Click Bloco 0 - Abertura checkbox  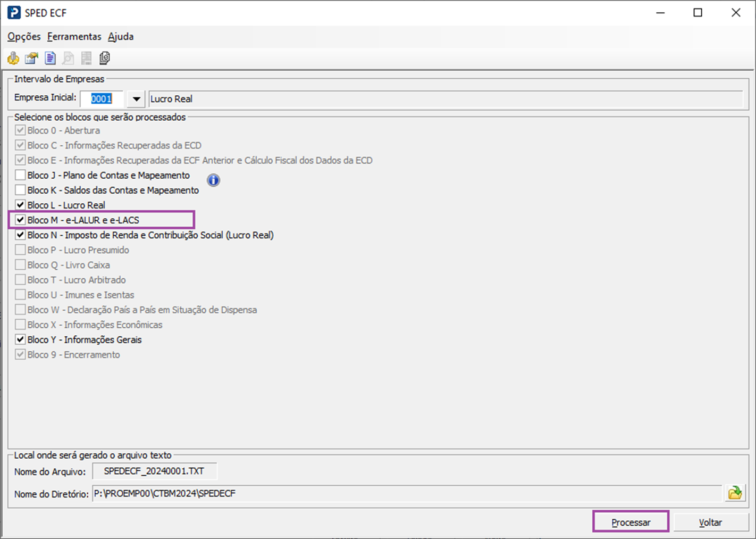coord(20,130)
